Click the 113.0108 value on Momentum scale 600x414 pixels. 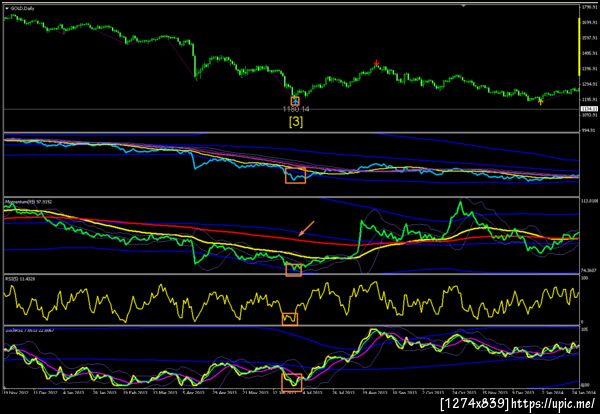(590, 200)
